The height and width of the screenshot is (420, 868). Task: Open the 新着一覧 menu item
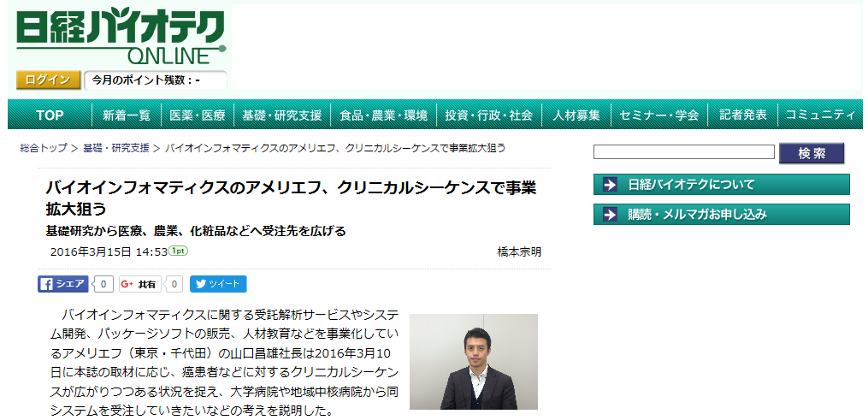[x=127, y=115]
